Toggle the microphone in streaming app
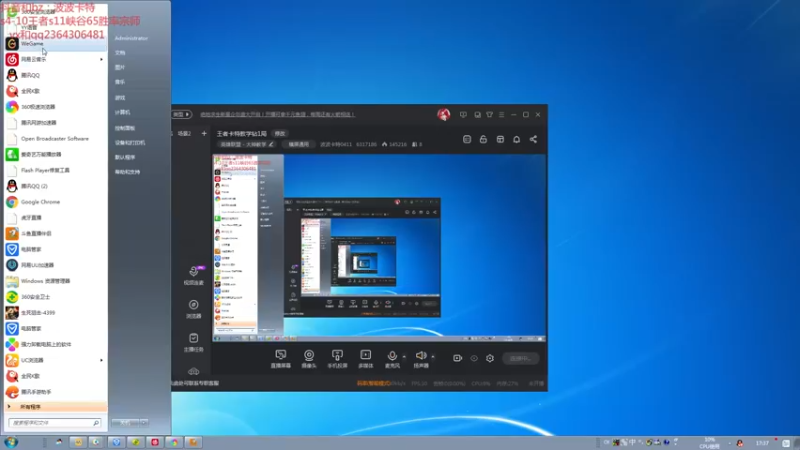The height and width of the screenshot is (450, 800). (392, 359)
